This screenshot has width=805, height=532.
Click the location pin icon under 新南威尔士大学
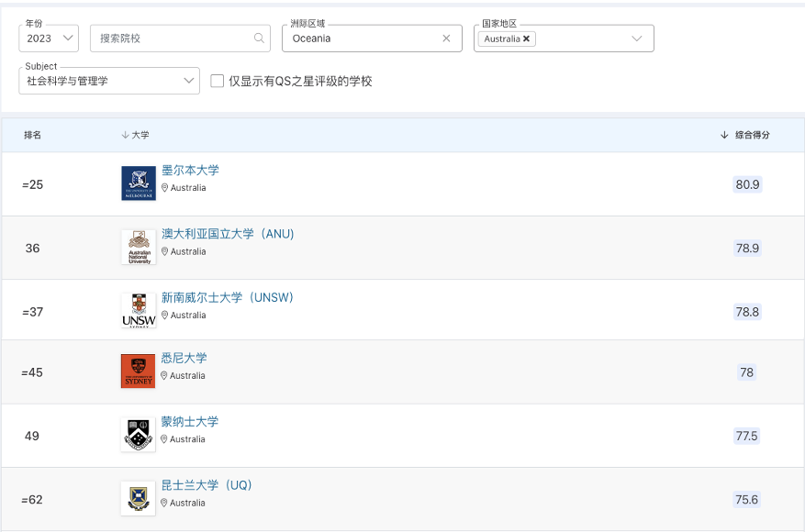tap(165, 315)
